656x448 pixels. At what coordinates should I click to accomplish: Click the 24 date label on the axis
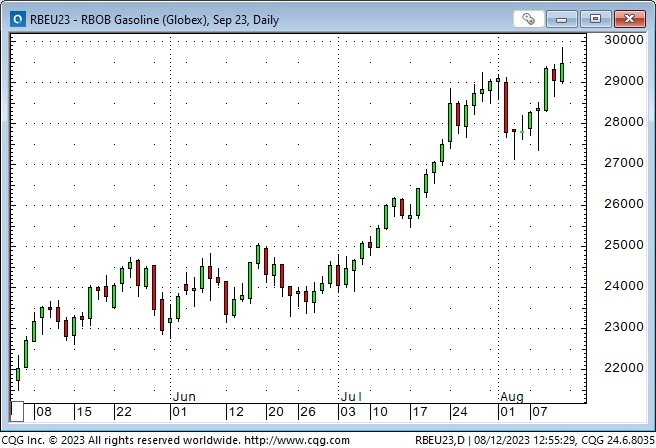[x=460, y=412]
